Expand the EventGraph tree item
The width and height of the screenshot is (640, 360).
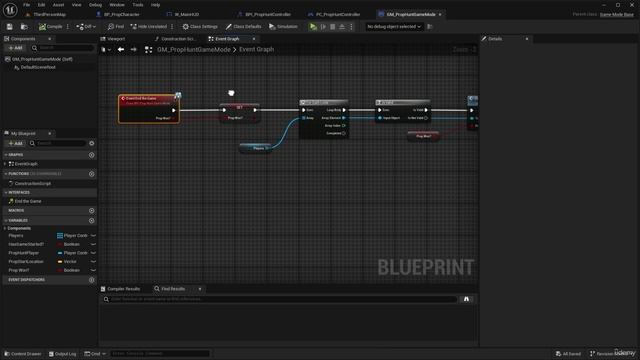[5, 164]
